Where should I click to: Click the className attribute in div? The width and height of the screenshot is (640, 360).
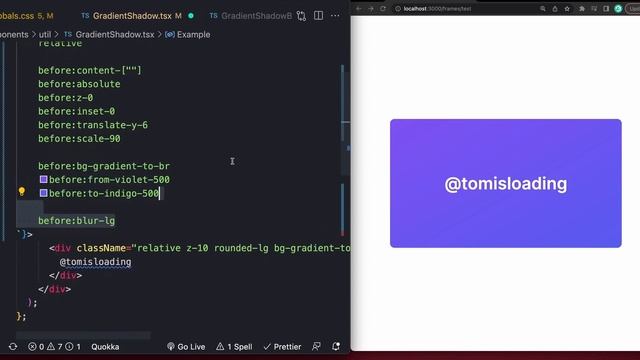pos(101,248)
